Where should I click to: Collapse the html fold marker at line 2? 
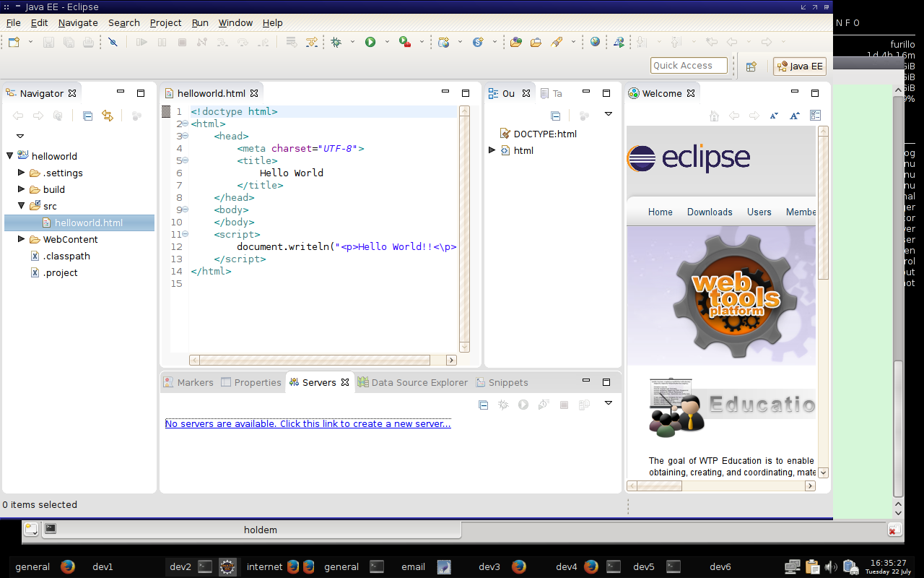click(x=186, y=124)
